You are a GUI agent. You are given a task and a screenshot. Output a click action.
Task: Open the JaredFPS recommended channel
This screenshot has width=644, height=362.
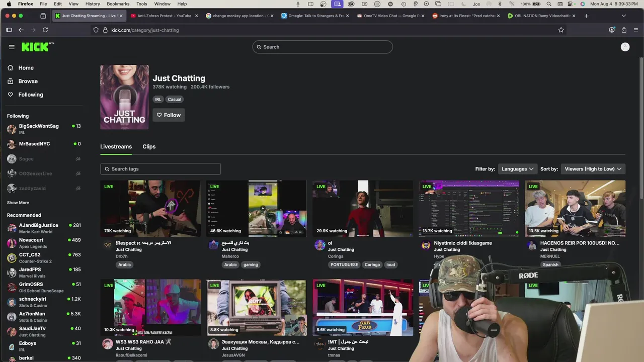coord(44,273)
